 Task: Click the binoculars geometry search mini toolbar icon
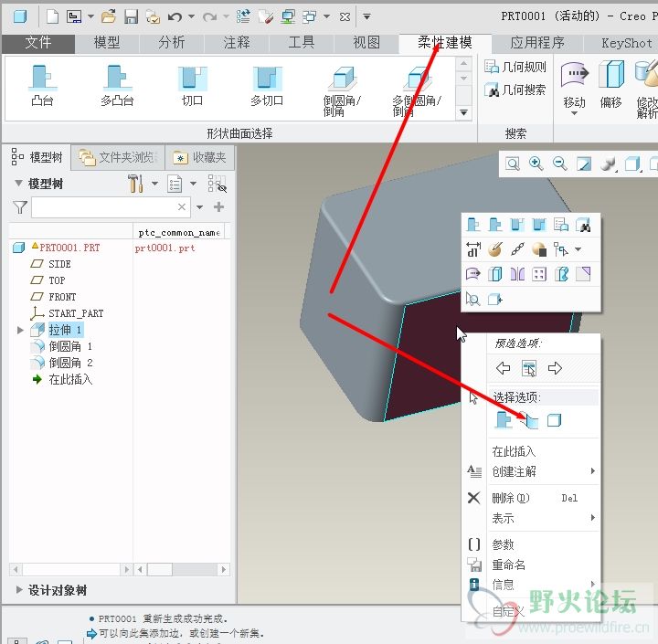point(583,226)
